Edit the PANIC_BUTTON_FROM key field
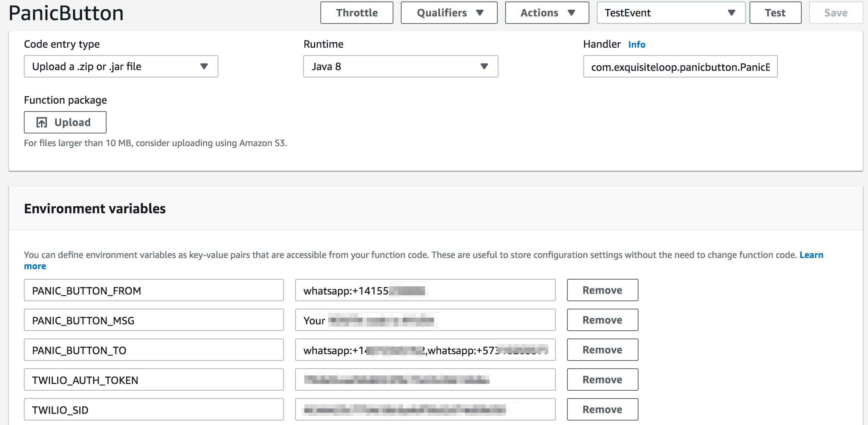Viewport: 868px width, 425px height. 154,290
